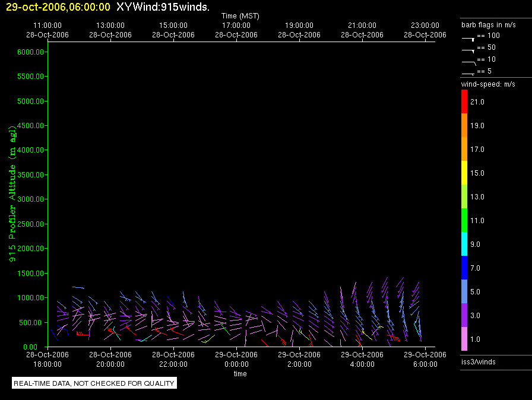Click the purple 3.0 wind-speed color segment

[x=464, y=315]
